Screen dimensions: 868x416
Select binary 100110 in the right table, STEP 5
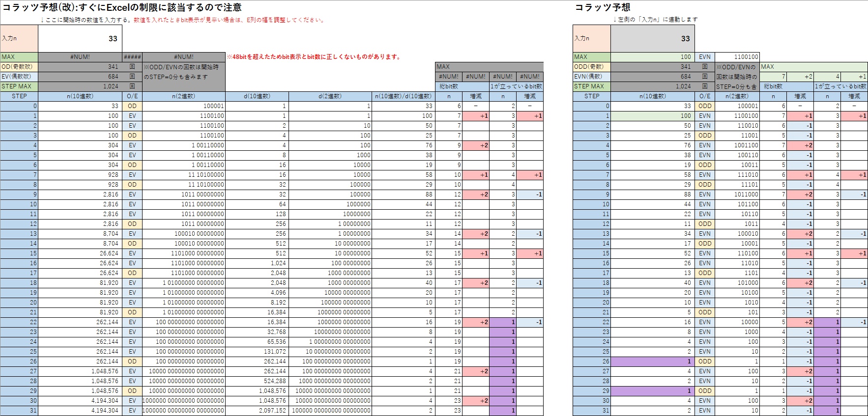pos(737,155)
